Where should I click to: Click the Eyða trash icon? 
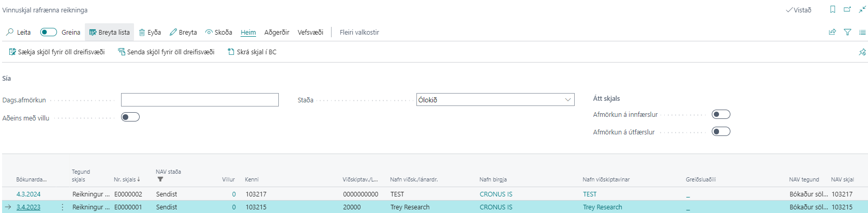[x=142, y=32]
